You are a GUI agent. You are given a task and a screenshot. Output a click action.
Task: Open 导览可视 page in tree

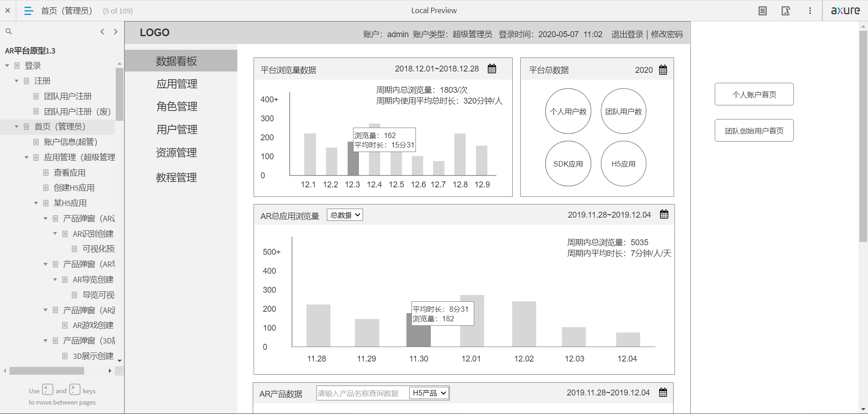[x=99, y=295]
